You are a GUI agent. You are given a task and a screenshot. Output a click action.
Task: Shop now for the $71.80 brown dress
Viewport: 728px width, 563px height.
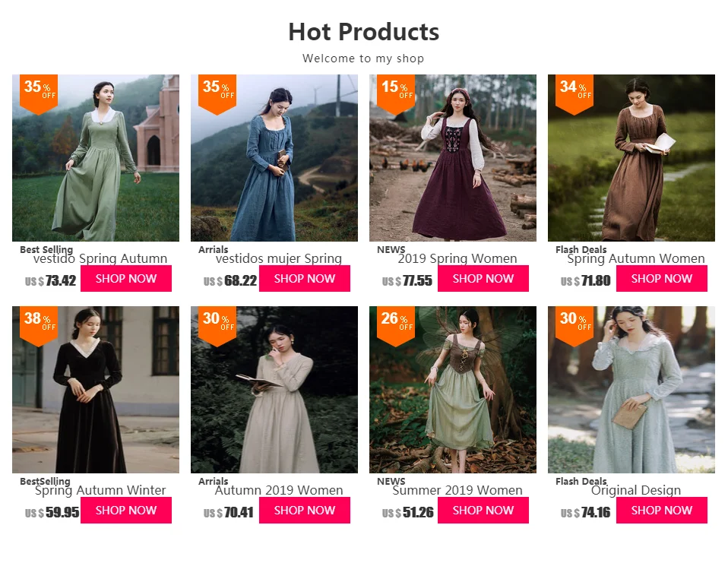tap(662, 279)
